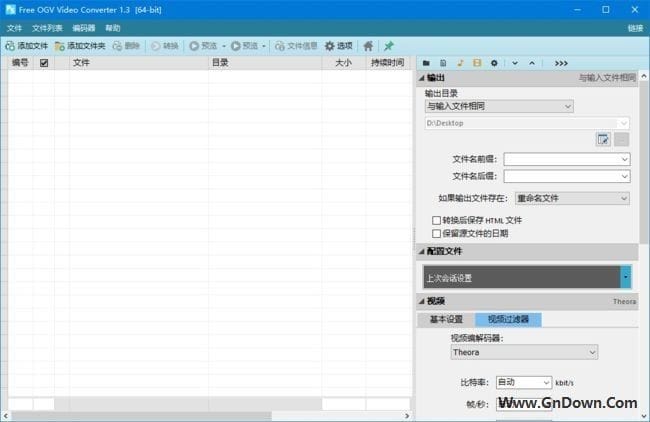650x422 pixels.
Task: Open the 上次会话设置 profile dropdown
Action: click(626, 277)
